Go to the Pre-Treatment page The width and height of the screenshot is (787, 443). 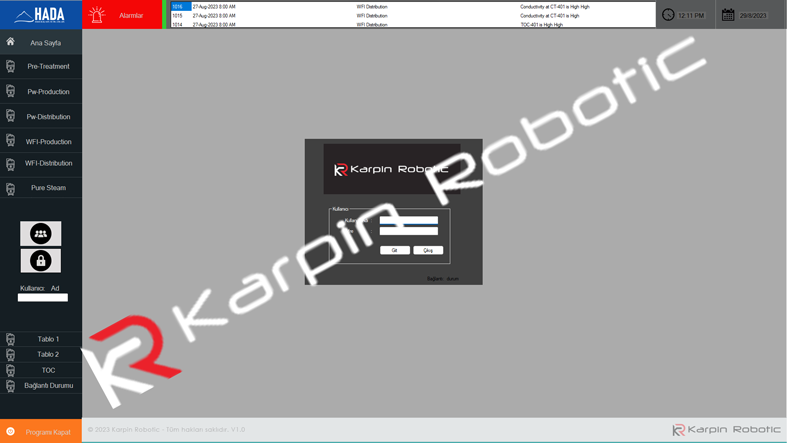tap(41, 66)
